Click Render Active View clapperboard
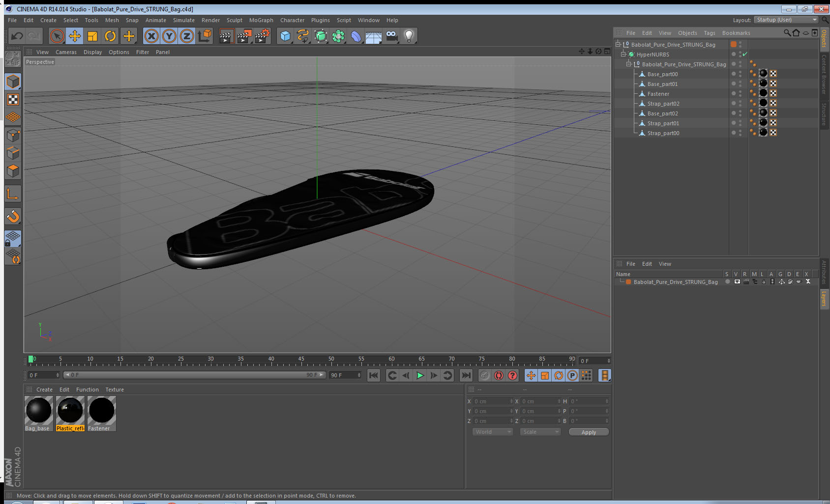Image resolution: width=830 pixels, height=504 pixels. 226,36
